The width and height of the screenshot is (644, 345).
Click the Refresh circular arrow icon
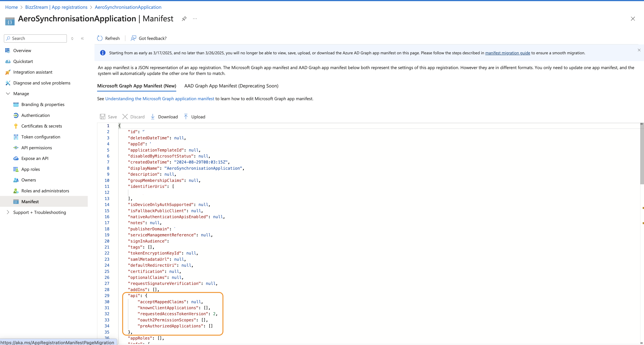[x=100, y=38]
